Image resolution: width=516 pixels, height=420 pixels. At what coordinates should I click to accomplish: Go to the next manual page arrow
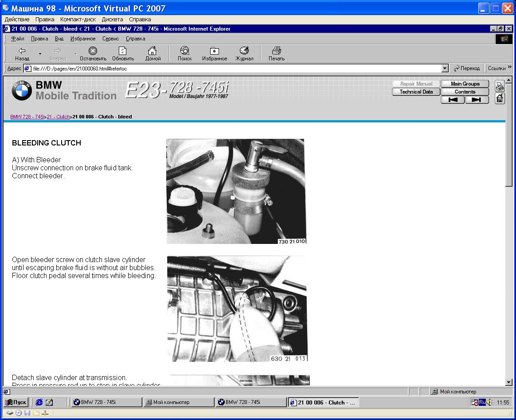click(x=477, y=100)
